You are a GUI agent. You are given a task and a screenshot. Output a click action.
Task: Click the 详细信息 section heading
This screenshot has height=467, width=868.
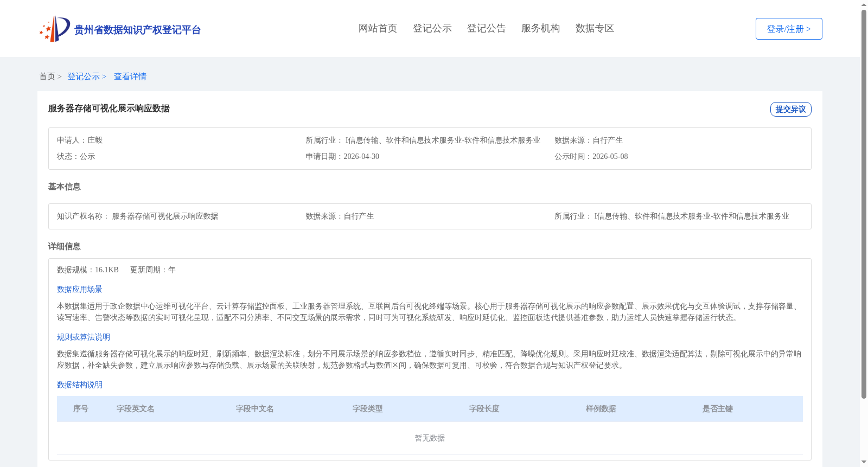(64, 246)
